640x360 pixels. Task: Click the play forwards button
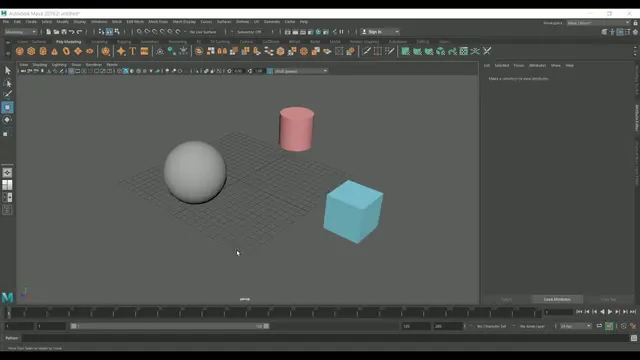click(610, 312)
